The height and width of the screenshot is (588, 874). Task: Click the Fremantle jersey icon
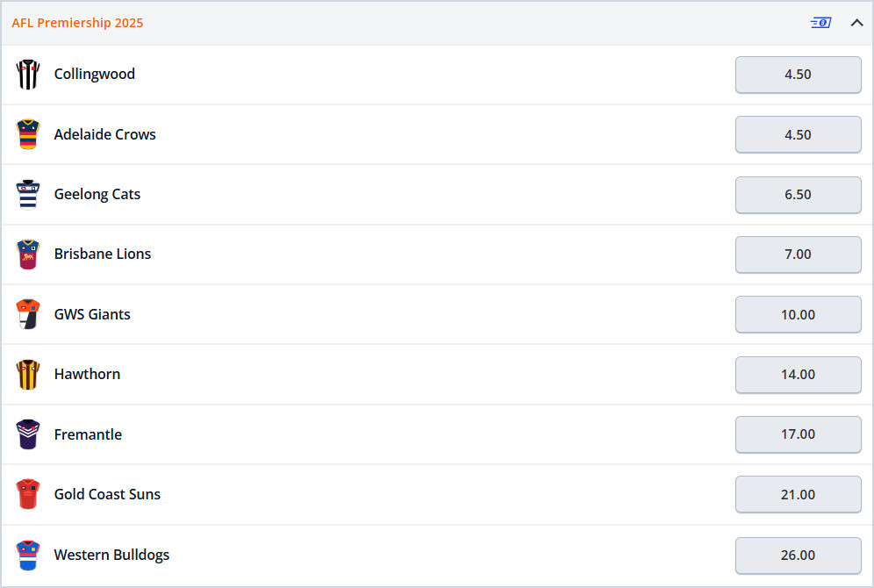[x=28, y=434]
